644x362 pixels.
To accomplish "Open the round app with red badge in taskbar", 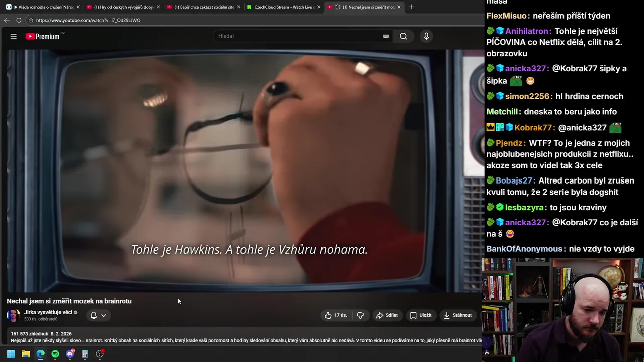I will (100, 354).
